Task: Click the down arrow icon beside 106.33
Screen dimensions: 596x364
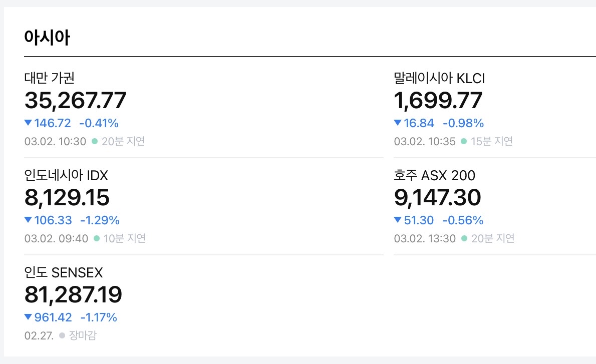Action: [28, 220]
